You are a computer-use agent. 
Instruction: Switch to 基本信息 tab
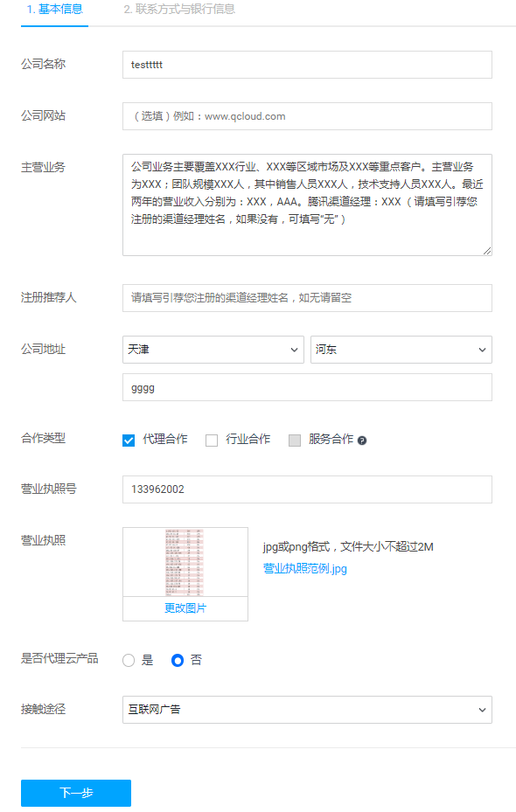[54, 10]
